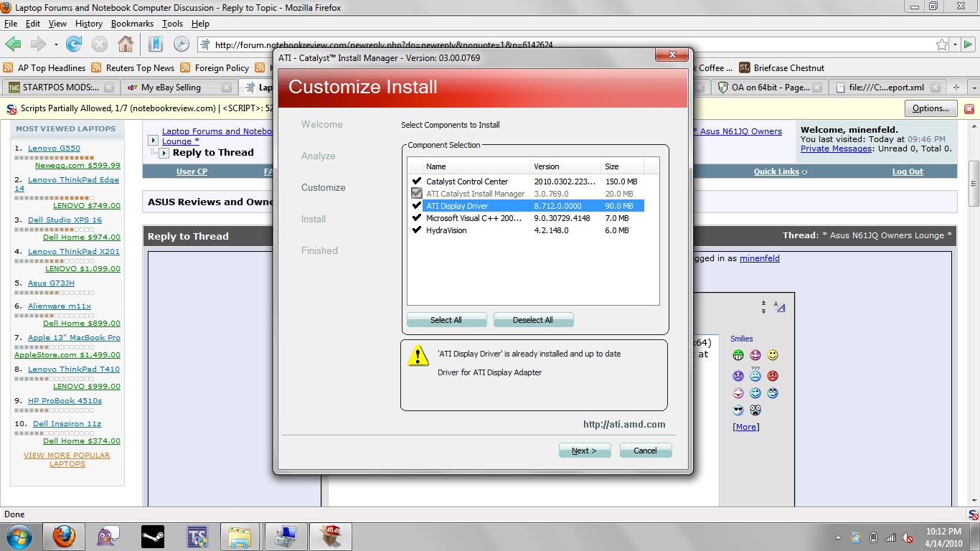Cancel the Catalyst installation
This screenshot has width=980, height=551.
click(x=645, y=451)
